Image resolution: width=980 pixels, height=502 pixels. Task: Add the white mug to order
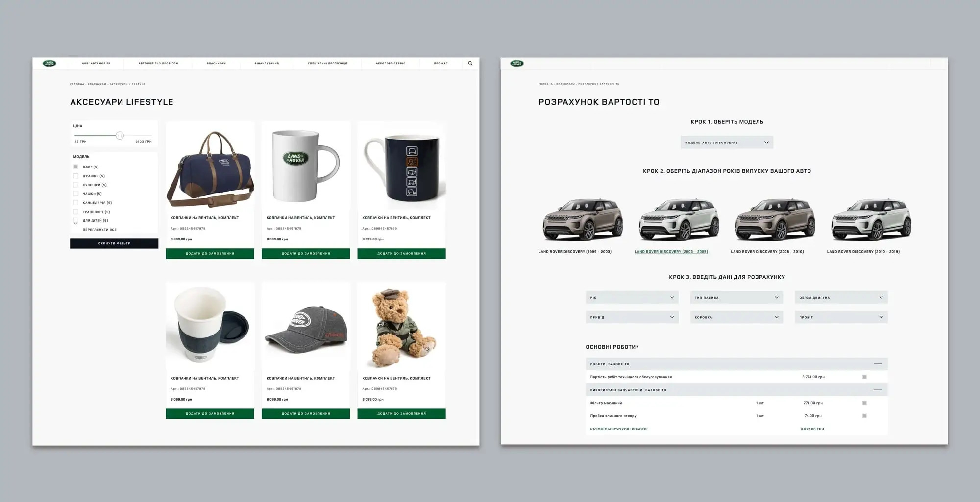(306, 254)
